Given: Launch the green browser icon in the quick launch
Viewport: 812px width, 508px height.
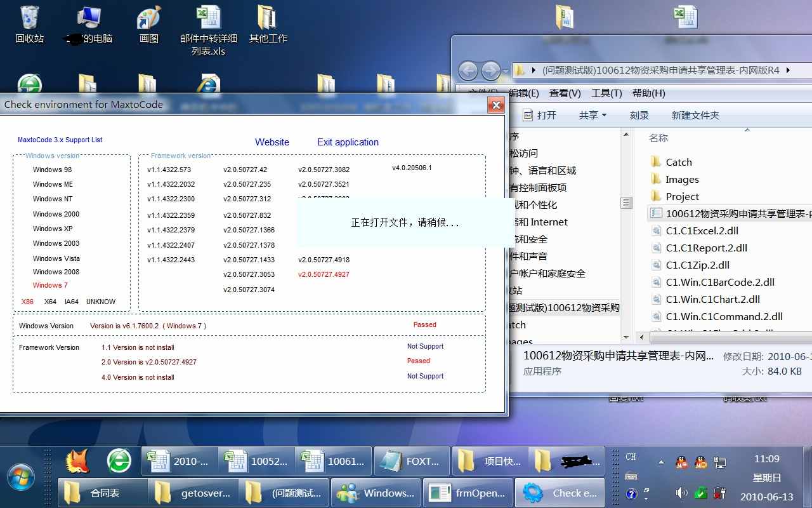Looking at the screenshot, I should click(119, 462).
